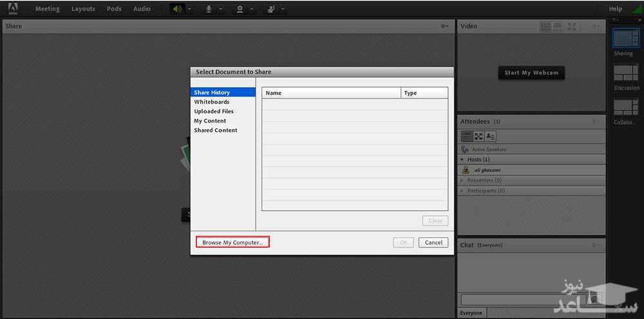Click the microphone icon in top toolbar
Viewport: 644px width, 319px height.
pyautogui.click(x=208, y=9)
